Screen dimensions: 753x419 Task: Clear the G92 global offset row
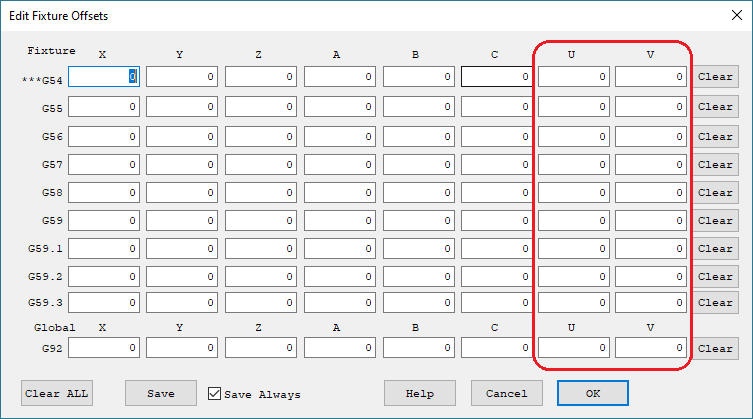715,348
